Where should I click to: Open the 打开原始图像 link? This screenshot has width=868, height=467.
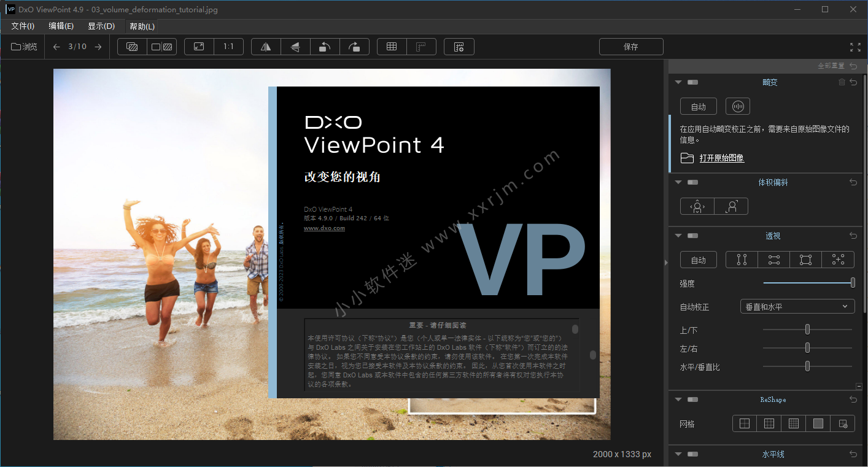[x=722, y=158]
